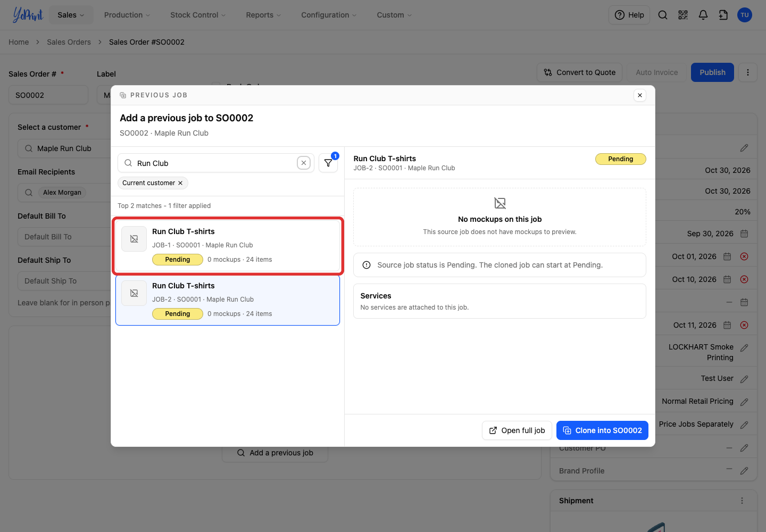Open calendar for Oct 11, 2026

(727, 325)
